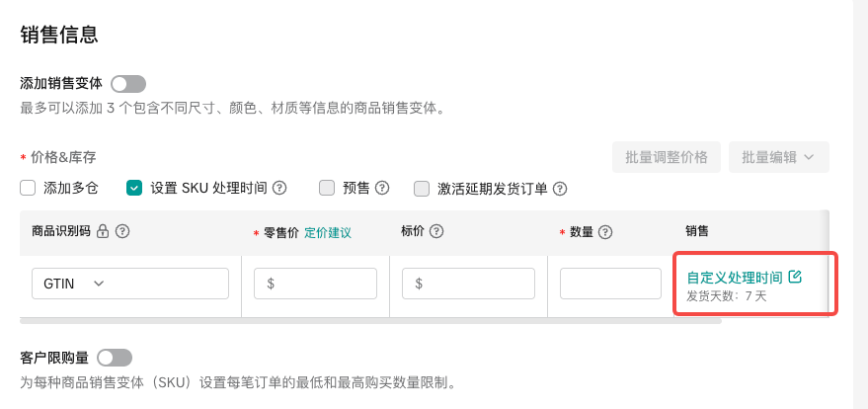Image resolution: width=868 pixels, height=409 pixels.
Task: Uncheck the 设置 SKU 处理时间 checkbox
Action: click(134, 188)
